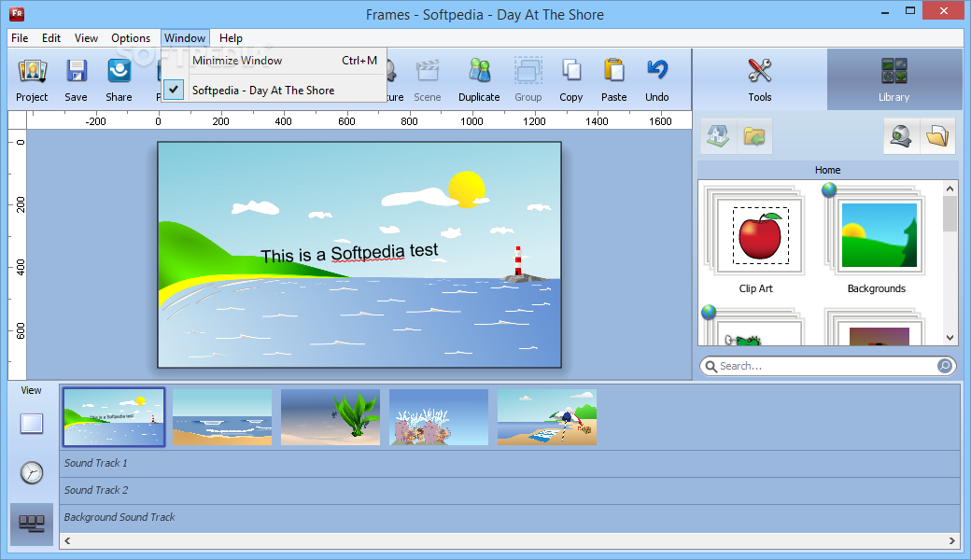This screenshot has height=560, width=971.
Task: Click the search go button at right
Action: click(944, 366)
